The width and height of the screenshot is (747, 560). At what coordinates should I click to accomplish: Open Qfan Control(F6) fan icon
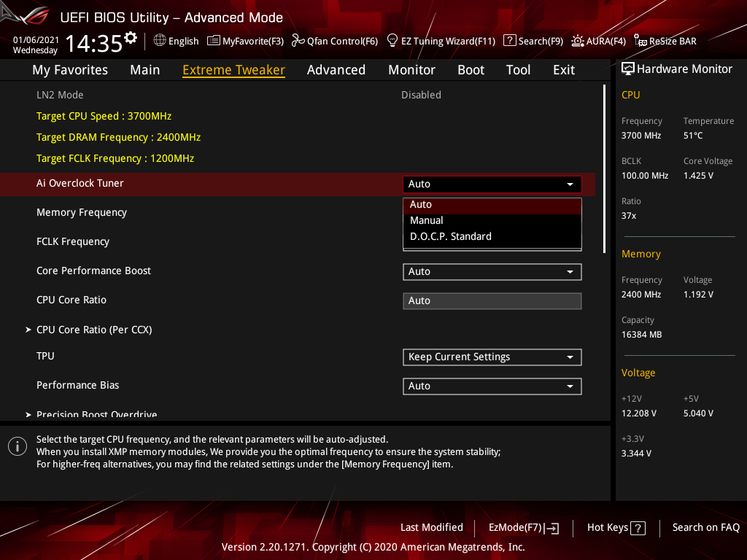coord(298,41)
